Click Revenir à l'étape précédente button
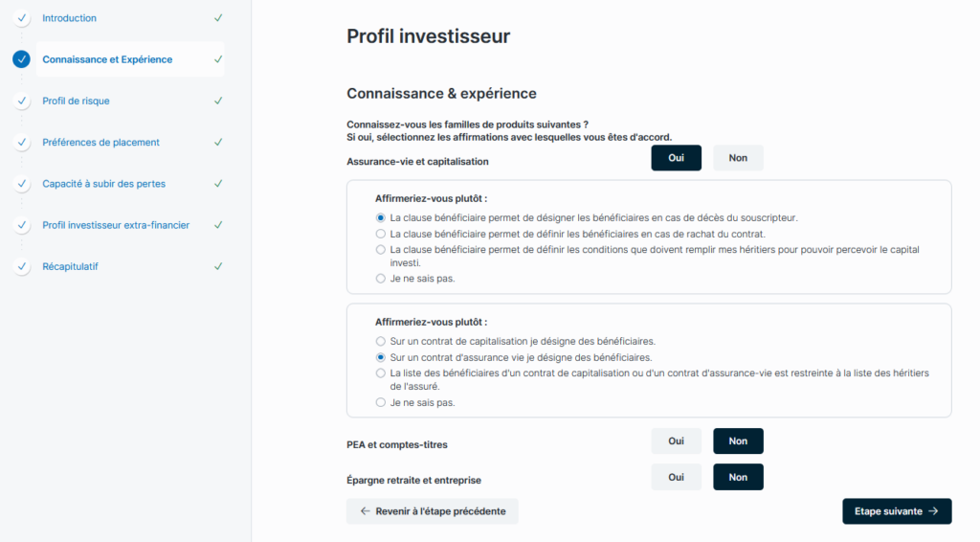The image size is (980, 542). tap(433, 511)
